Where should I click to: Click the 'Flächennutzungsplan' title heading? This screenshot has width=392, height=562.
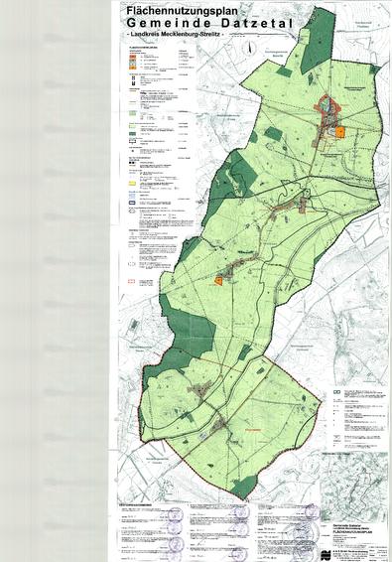point(182,11)
